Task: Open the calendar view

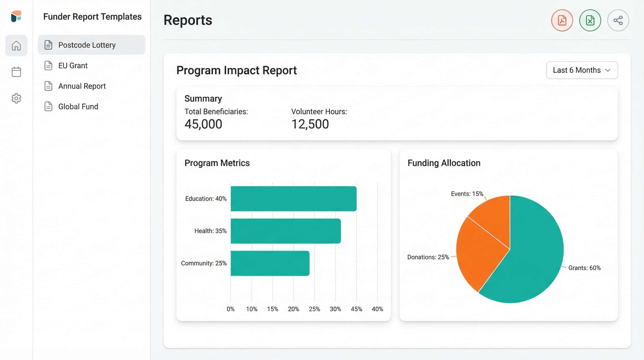Action: pos(16,71)
